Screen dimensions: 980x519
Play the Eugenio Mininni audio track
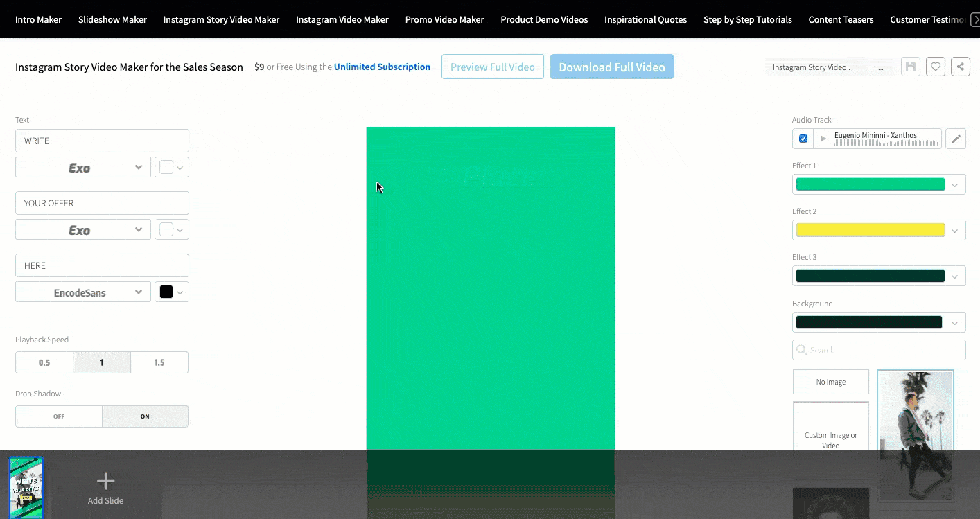[x=823, y=139]
